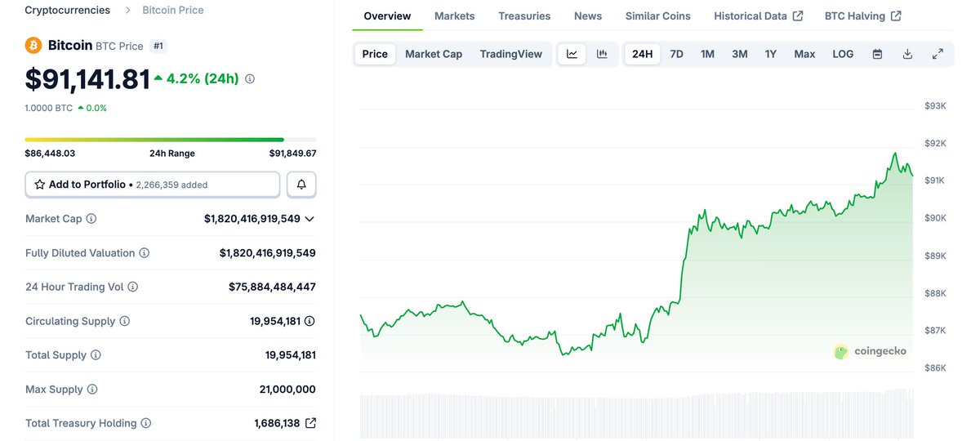980x441 pixels.
Task: Expand the chart to fullscreen
Action: coord(938,54)
